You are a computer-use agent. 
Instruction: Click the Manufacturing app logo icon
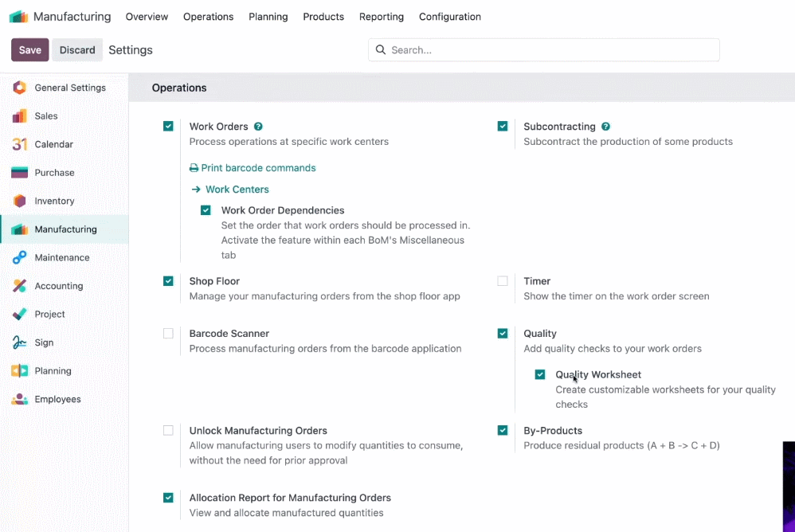click(19, 17)
